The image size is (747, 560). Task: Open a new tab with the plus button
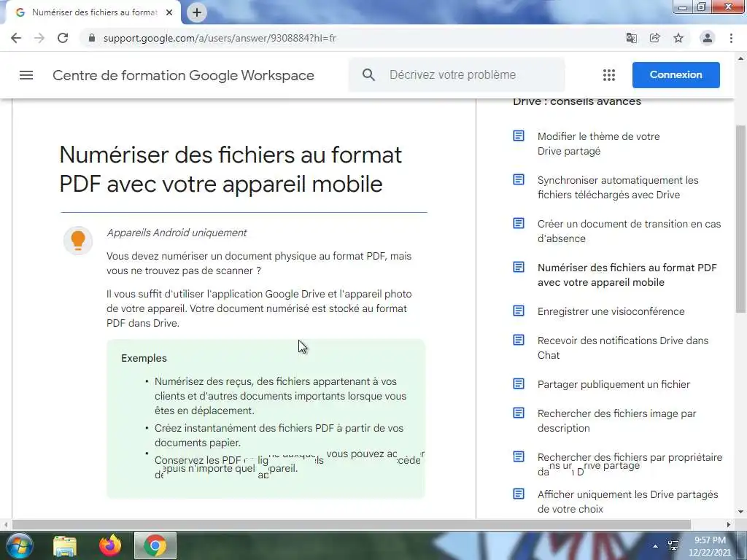(x=197, y=12)
